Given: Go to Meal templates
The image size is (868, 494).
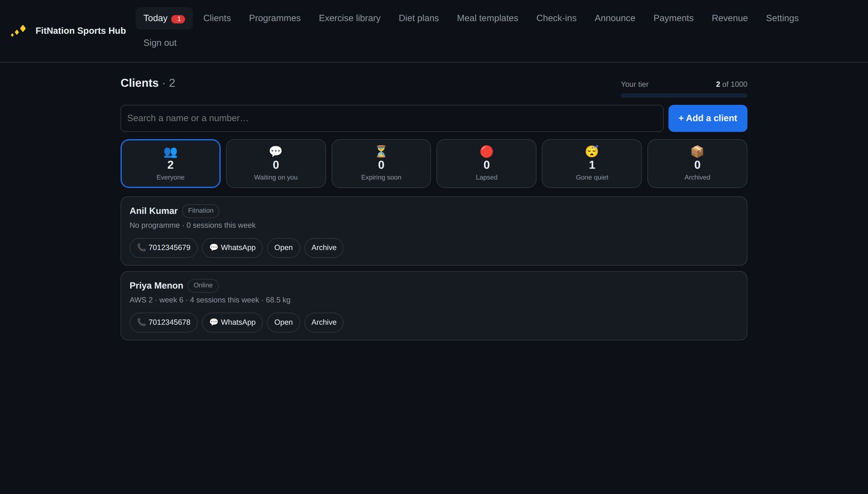Looking at the screenshot, I should pos(487,18).
